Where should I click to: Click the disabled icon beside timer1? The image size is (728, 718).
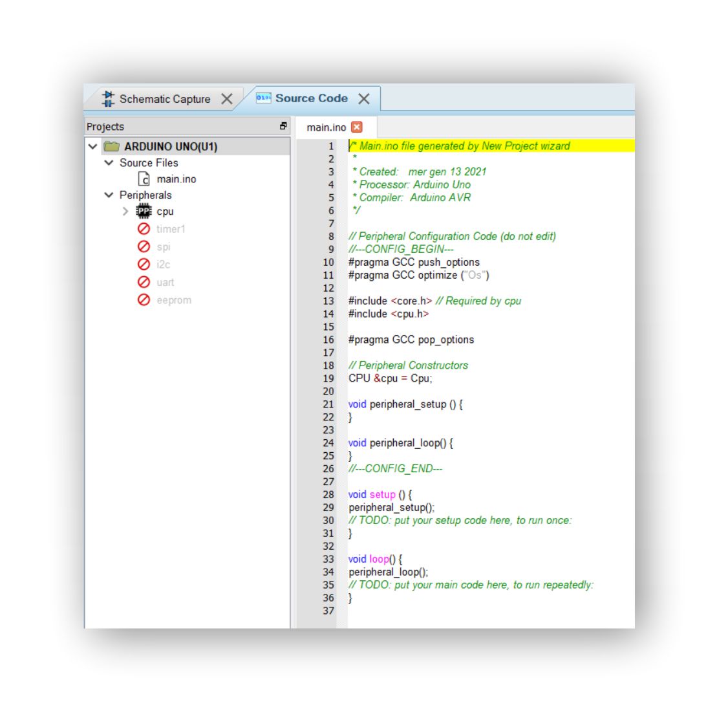(x=144, y=229)
